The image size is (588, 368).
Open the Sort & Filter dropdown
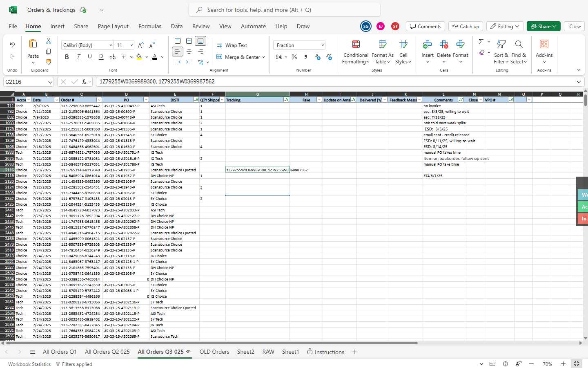501,52
